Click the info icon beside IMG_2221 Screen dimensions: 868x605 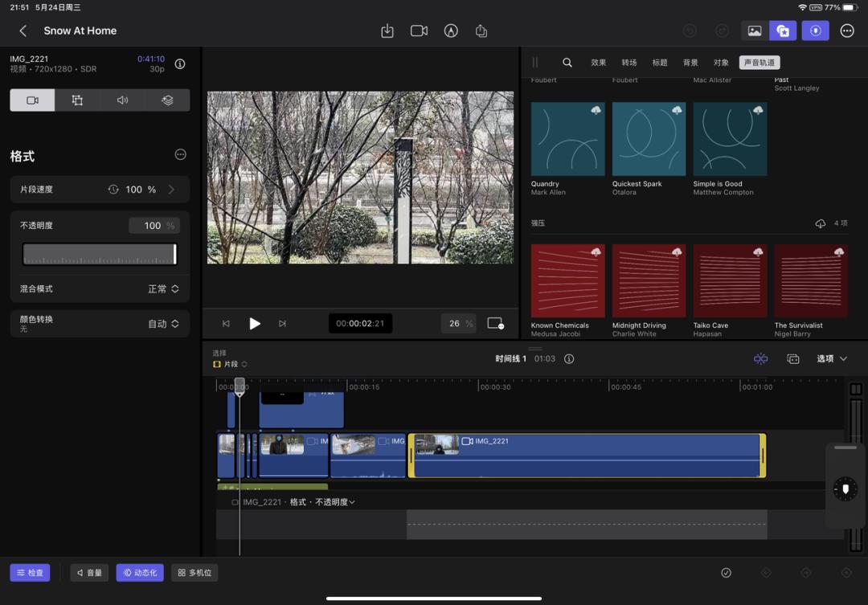pos(180,64)
